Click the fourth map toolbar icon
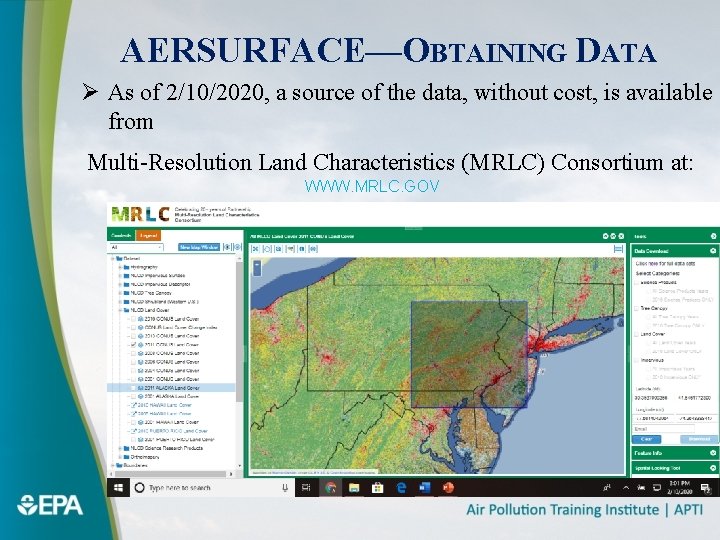 tap(290, 249)
